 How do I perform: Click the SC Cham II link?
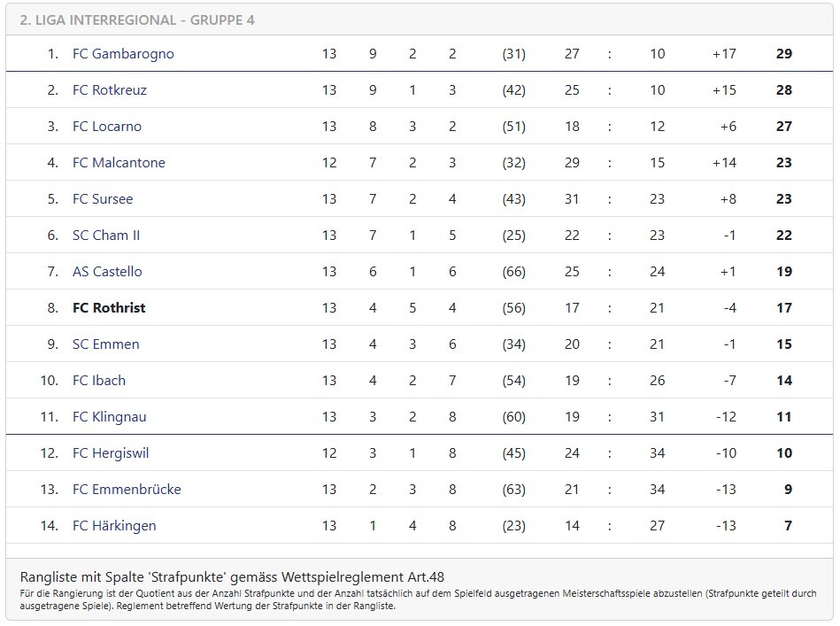click(x=106, y=236)
